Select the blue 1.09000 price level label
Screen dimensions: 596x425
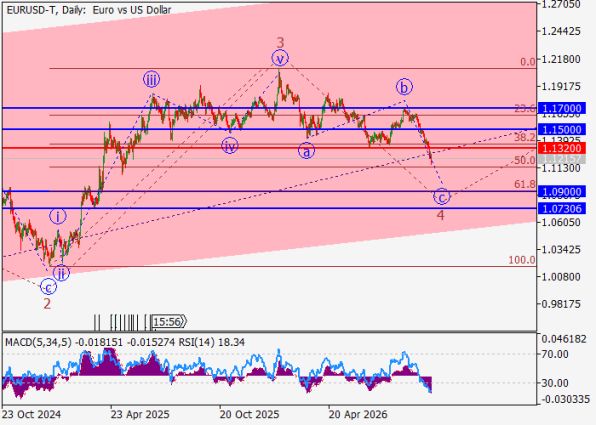click(x=562, y=192)
